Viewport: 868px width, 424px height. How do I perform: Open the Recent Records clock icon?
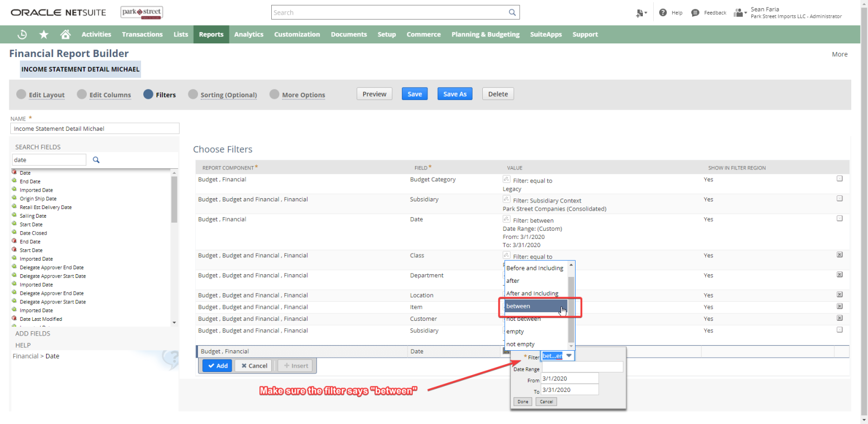(x=22, y=34)
